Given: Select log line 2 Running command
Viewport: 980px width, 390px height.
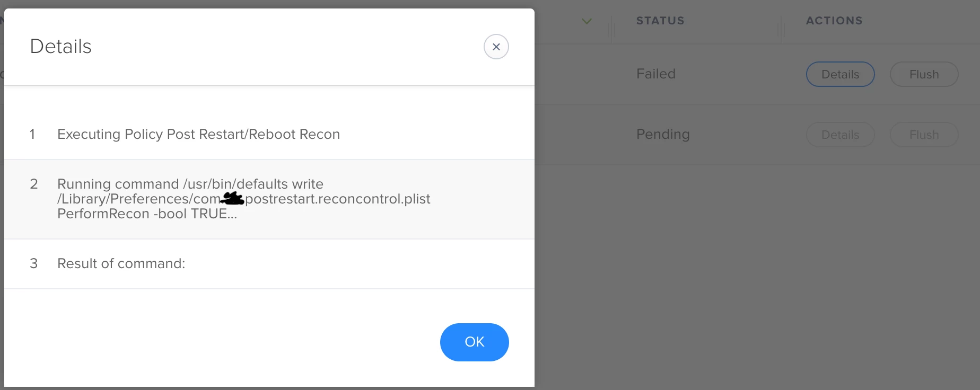Looking at the screenshot, I should [x=269, y=199].
